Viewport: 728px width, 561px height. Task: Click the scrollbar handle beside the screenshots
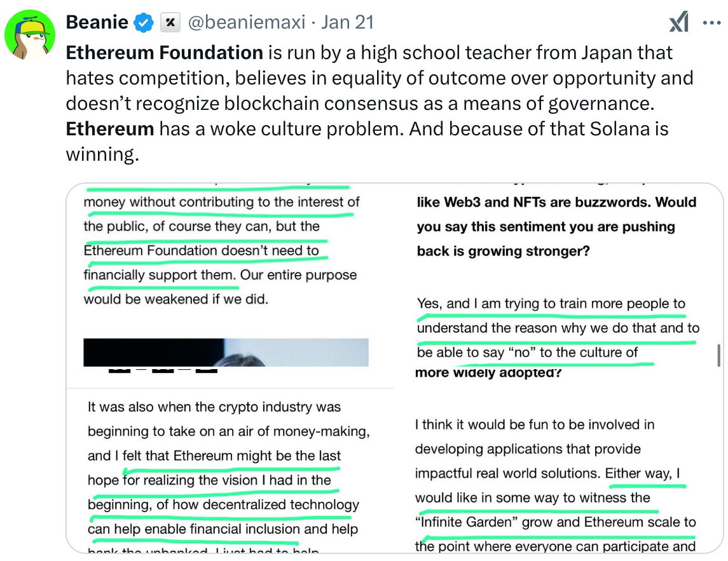pos(719,354)
